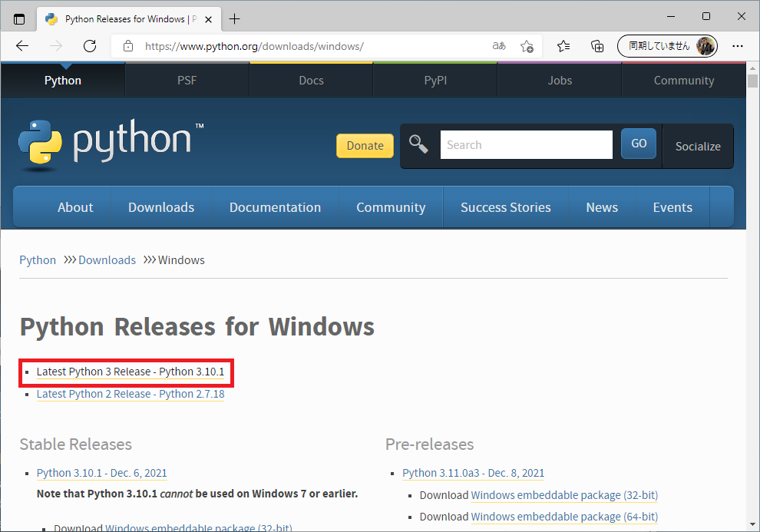Viewport: 760px width, 532px height.
Task: Click the page refresh icon
Action: pyautogui.click(x=89, y=46)
